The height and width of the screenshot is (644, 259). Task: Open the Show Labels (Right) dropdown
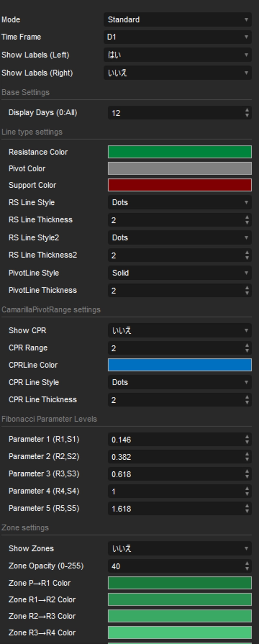[178, 73]
